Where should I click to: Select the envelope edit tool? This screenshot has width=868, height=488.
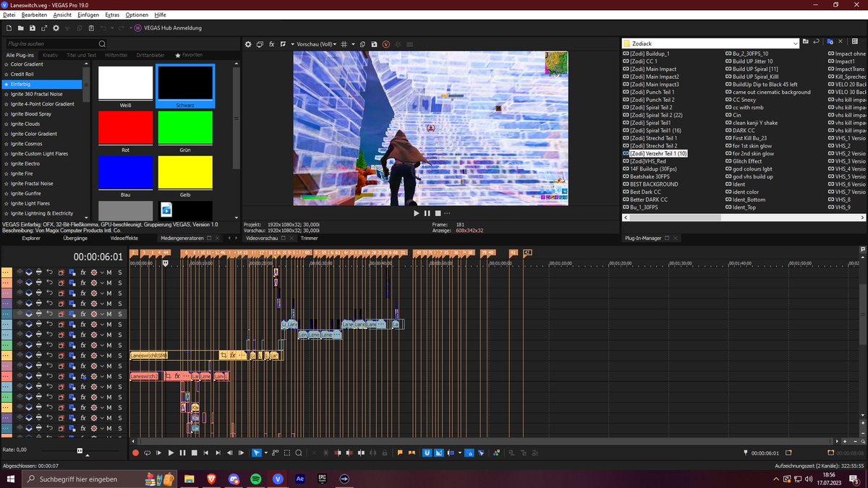point(274,453)
